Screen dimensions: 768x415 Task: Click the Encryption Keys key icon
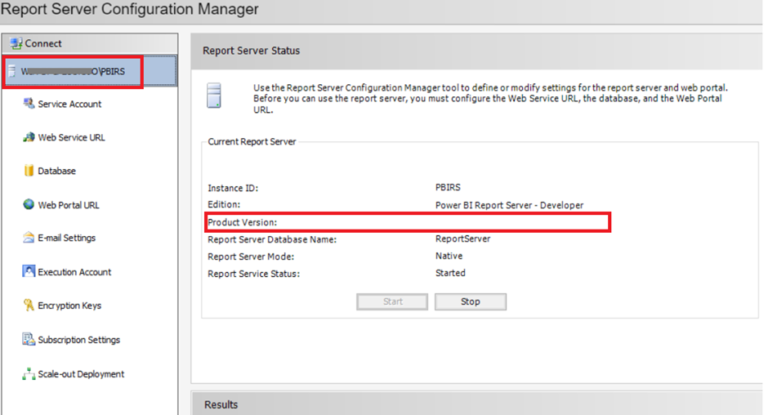point(29,306)
